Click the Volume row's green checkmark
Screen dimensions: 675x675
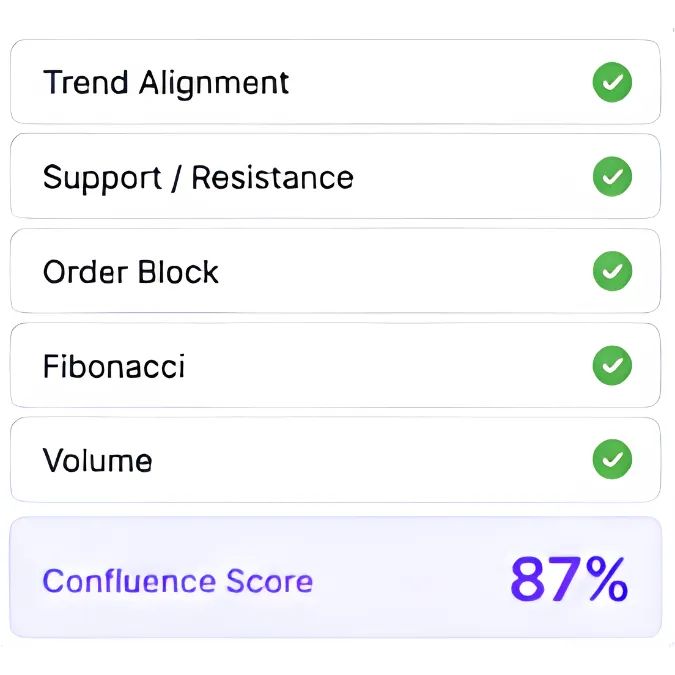coord(612,459)
